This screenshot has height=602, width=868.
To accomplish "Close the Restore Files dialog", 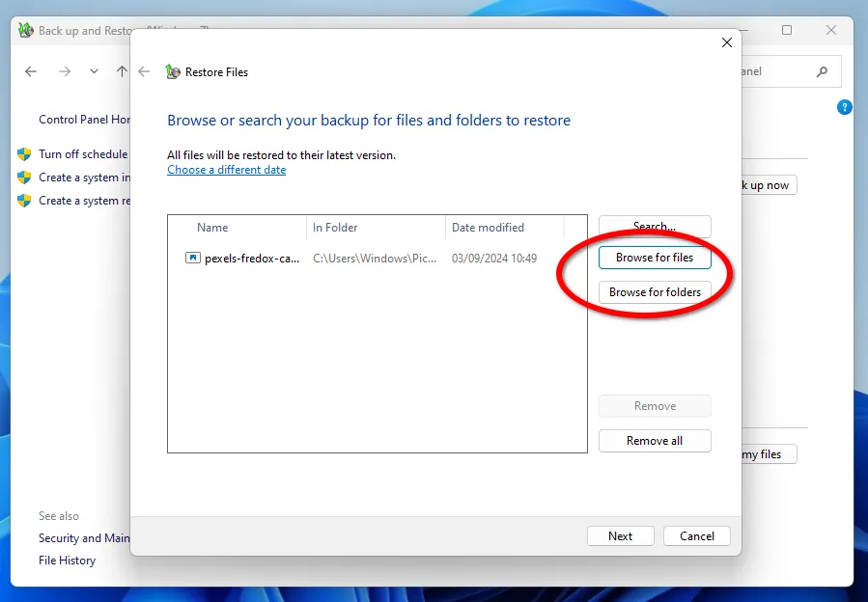I will click(x=727, y=42).
